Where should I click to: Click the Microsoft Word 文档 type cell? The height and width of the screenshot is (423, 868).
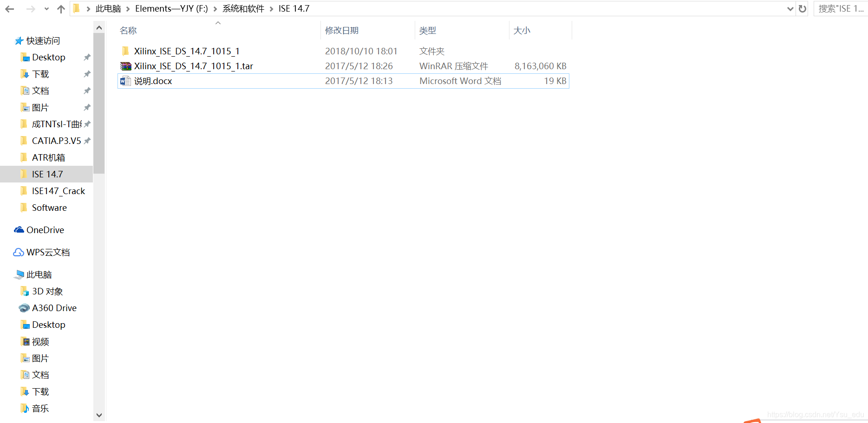click(460, 81)
